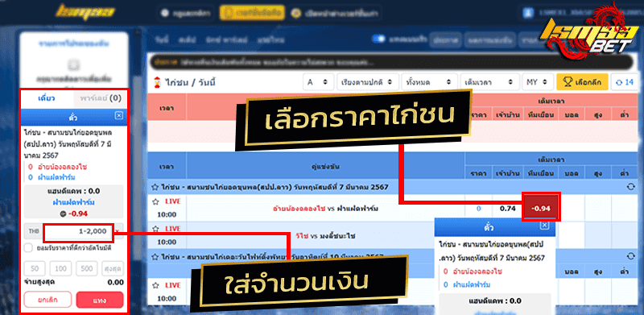
Task: Cancel the bet with ยกเลิก button
Action: (x=47, y=300)
